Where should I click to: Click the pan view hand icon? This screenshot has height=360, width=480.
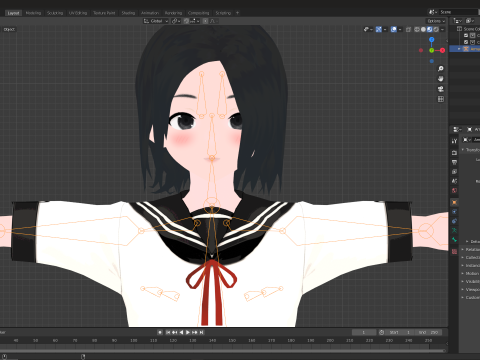[x=441, y=79]
